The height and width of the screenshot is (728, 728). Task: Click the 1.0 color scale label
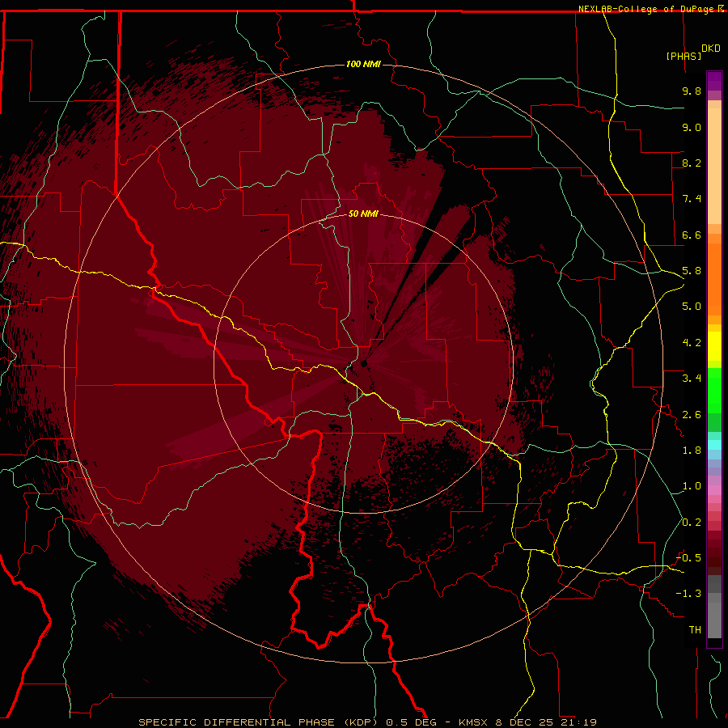692,486
